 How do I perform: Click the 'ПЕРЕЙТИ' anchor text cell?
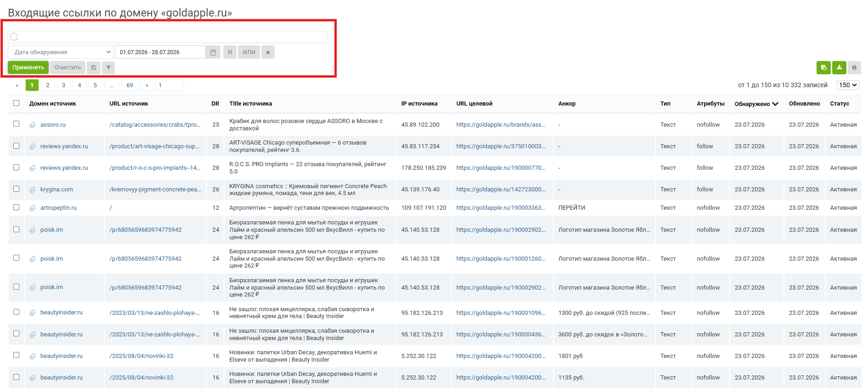click(571, 208)
